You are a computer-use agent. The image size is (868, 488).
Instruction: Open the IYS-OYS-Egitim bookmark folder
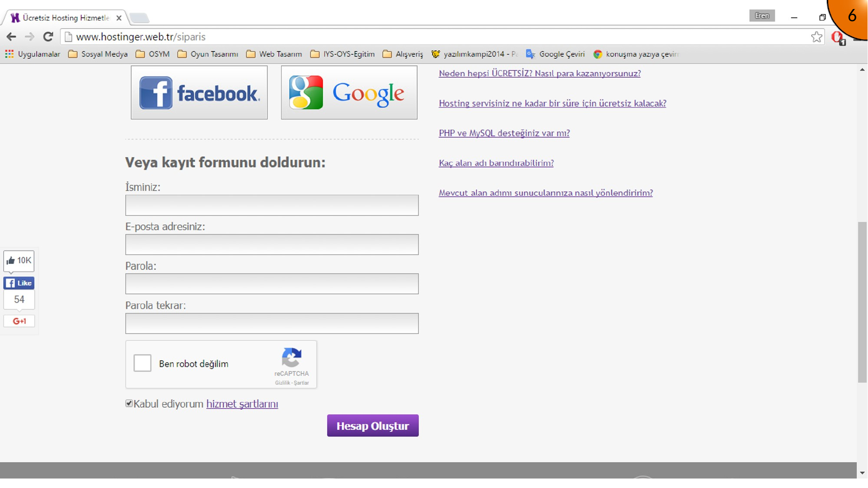pos(343,54)
